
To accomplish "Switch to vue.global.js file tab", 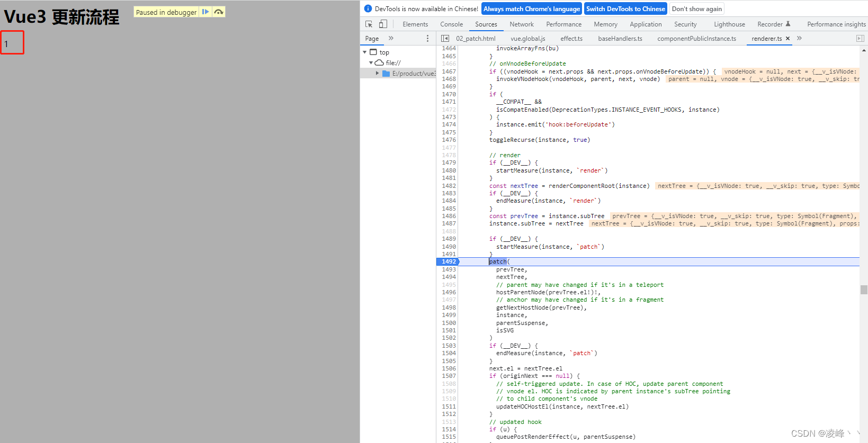I will tap(527, 38).
